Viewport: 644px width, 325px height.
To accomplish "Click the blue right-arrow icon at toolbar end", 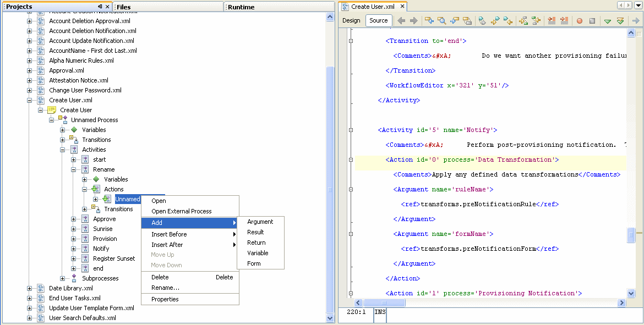I will pyautogui.click(x=636, y=20).
